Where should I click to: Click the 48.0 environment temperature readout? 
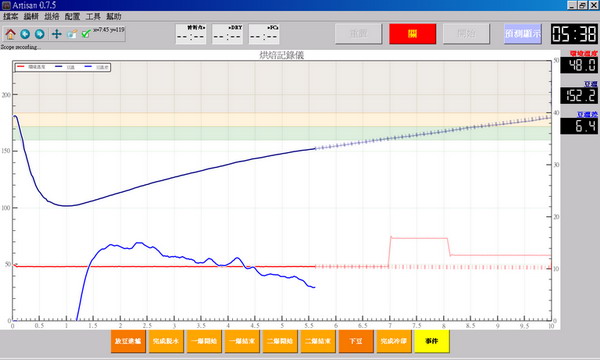(x=579, y=65)
